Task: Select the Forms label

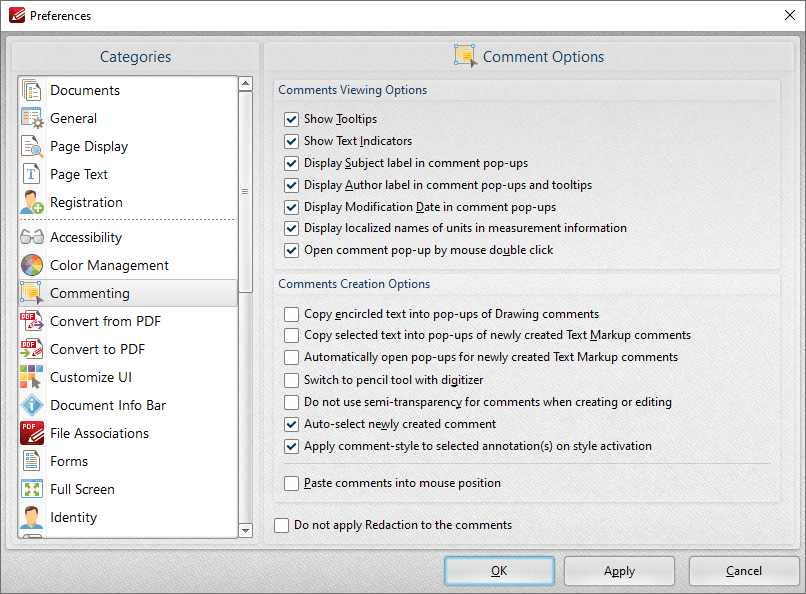Action: point(69,461)
